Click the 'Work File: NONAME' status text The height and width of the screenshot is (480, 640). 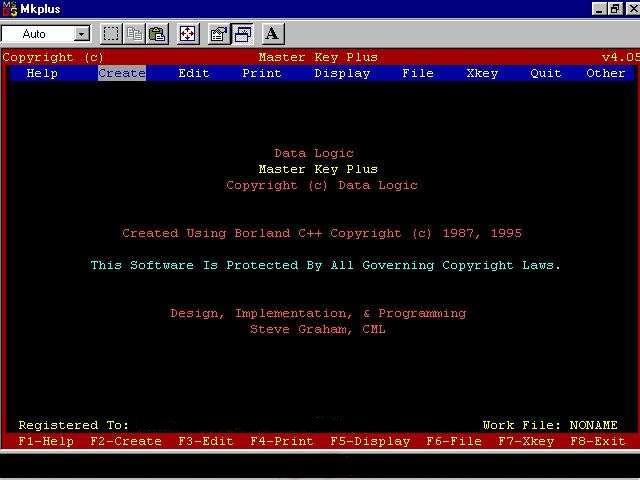coord(550,425)
